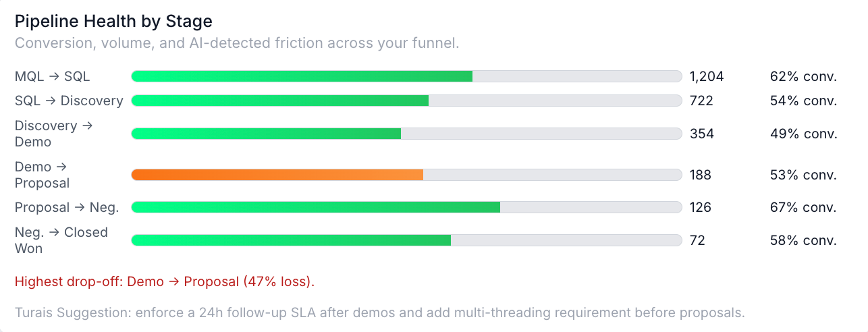Click the MQL → SQL progress bar
The height and width of the screenshot is (332, 868).
(x=406, y=76)
